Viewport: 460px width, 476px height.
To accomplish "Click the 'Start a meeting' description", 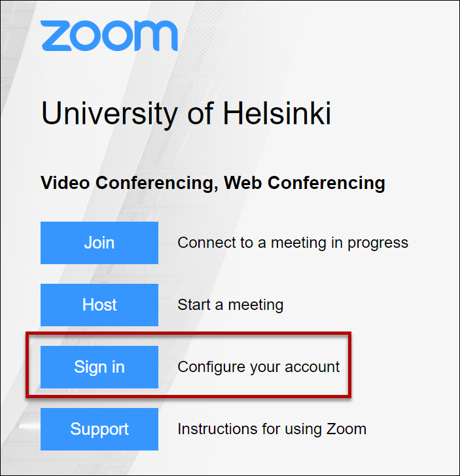I will coord(230,305).
